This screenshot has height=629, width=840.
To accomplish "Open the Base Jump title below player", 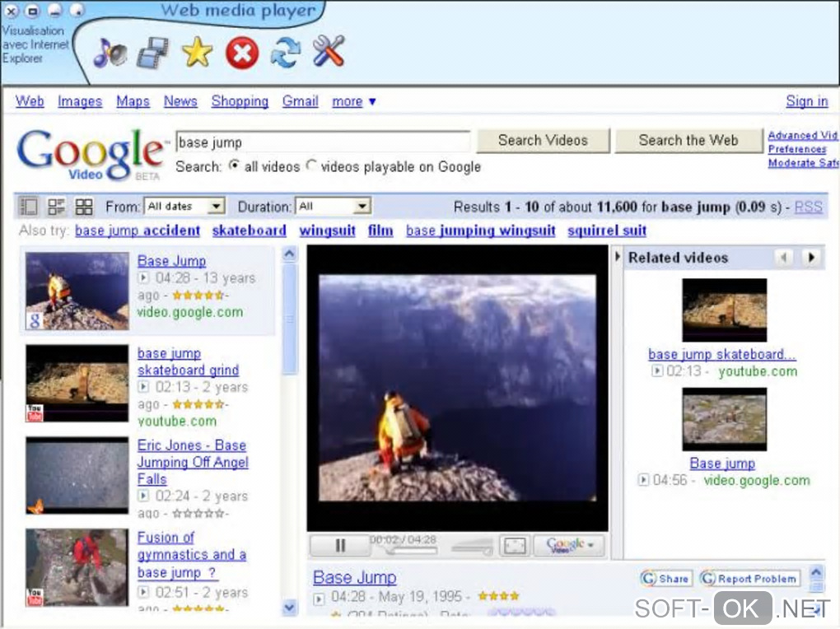I will [355, 577].
